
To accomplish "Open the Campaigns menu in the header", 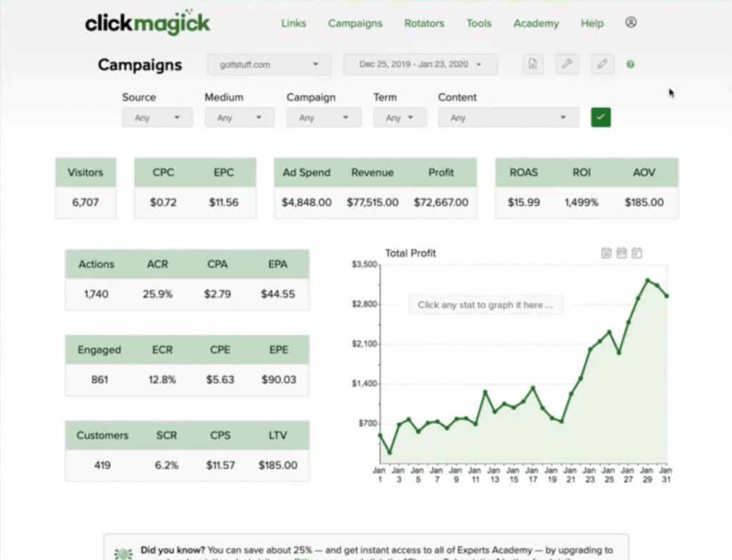I will pos(355,23).
